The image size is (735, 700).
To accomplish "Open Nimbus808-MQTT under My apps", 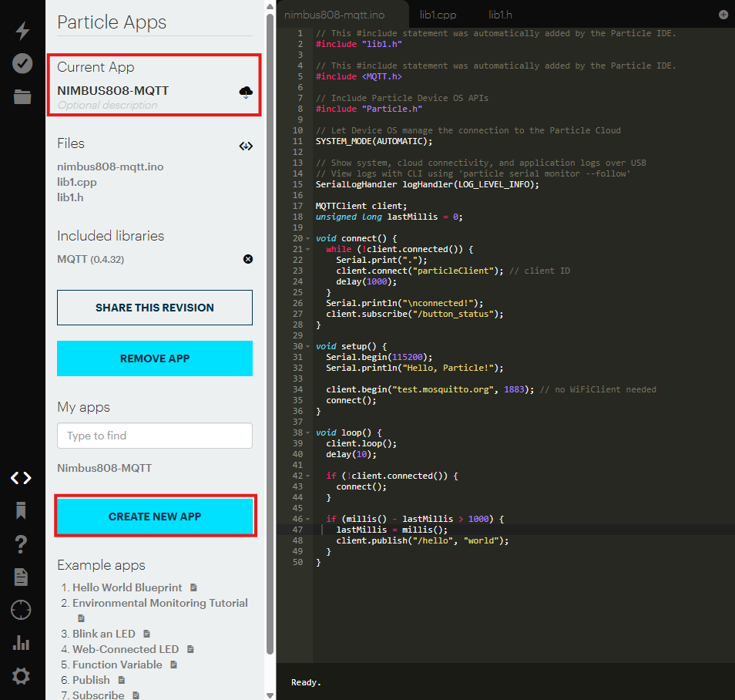I will coord(104,468).
